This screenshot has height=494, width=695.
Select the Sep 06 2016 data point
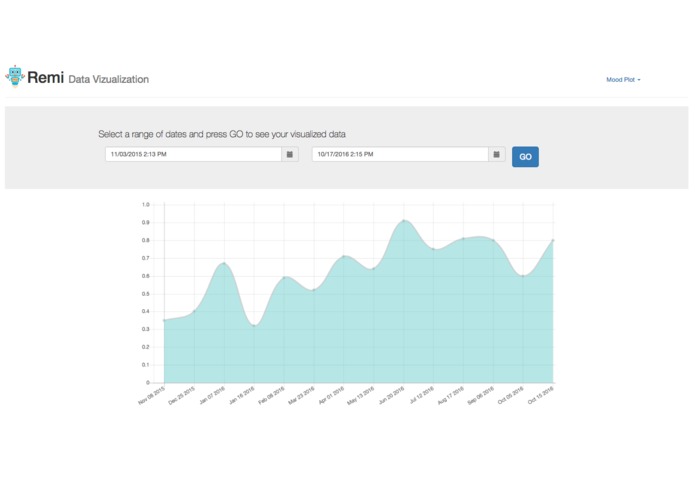tap(493, 241)
